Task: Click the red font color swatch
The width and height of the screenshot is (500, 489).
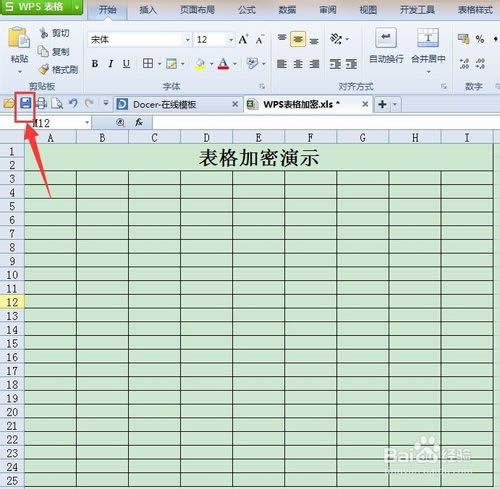Action: [223, 63]
